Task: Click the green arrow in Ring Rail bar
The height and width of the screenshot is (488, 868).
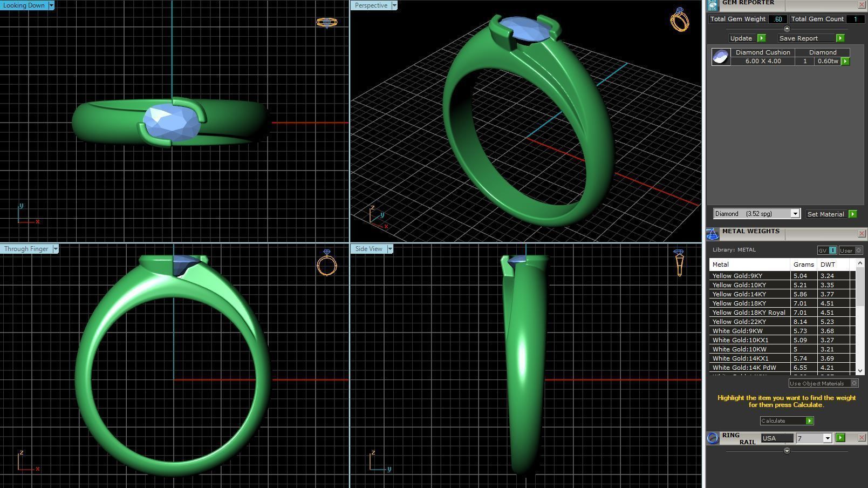Action: click(x=840, y=438)
